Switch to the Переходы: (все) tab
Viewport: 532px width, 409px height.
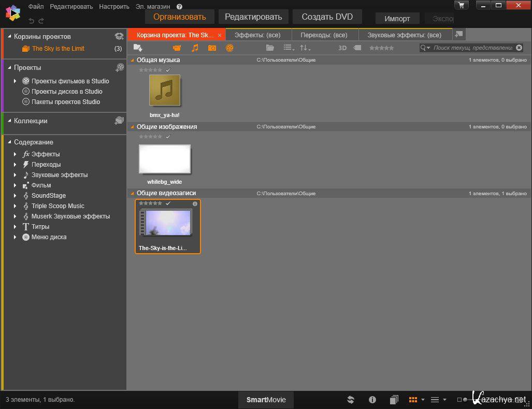[x=324, y=35]
